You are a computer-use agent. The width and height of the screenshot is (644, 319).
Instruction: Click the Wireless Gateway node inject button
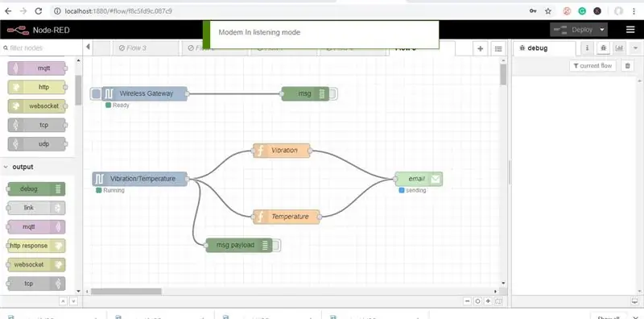coord(96,93)
